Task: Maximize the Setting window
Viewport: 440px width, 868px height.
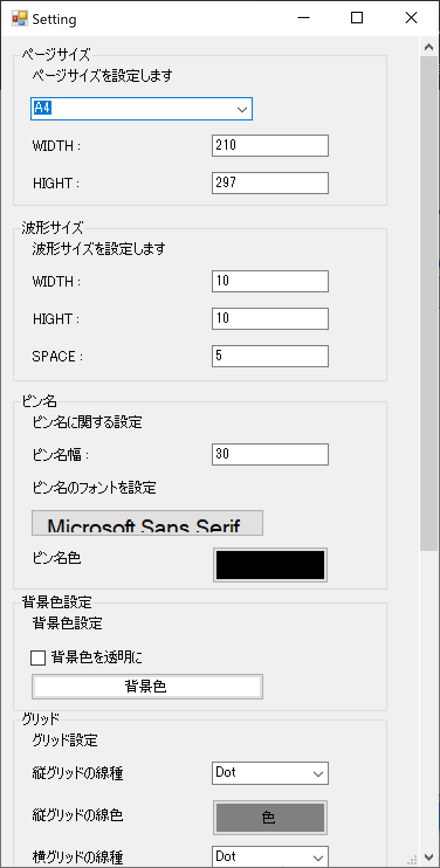Action: (x=357, y=18)
